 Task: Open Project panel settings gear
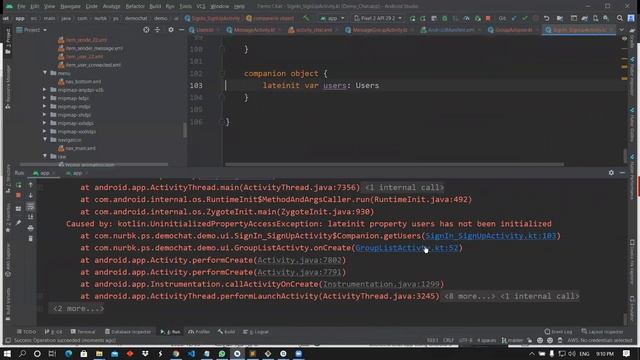click(171, 30)
